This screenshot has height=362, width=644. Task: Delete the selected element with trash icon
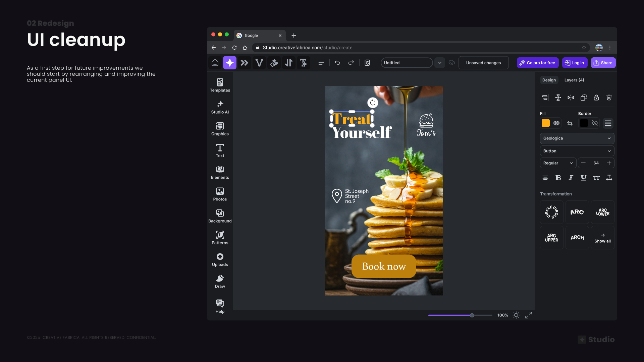point(609,98)
